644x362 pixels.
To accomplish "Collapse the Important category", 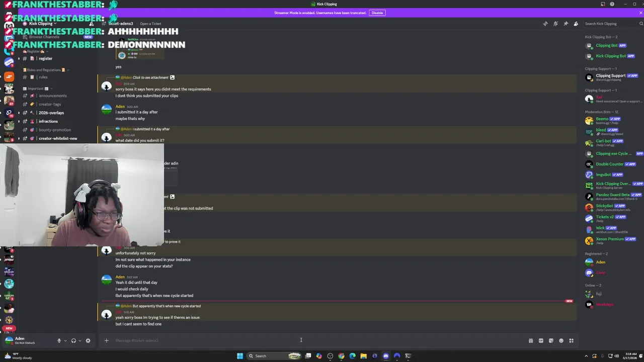I will click(x=37, y=88).
